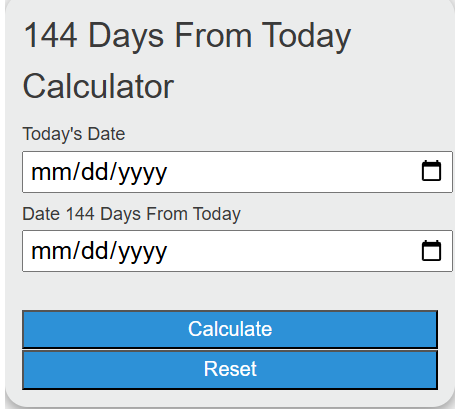
Task: Click the word "Calculator" in the heading
Action: (98, 86)
